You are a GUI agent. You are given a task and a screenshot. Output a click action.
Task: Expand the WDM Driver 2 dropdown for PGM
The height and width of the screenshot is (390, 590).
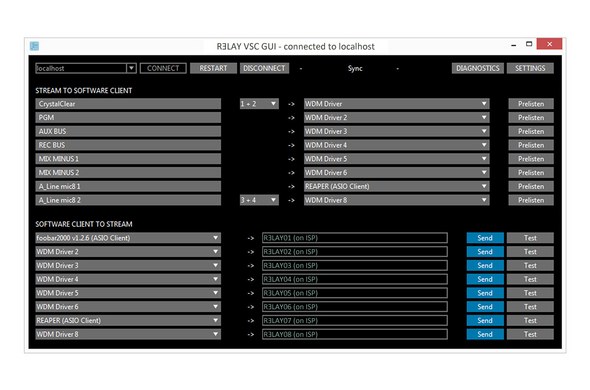[397, 117]
